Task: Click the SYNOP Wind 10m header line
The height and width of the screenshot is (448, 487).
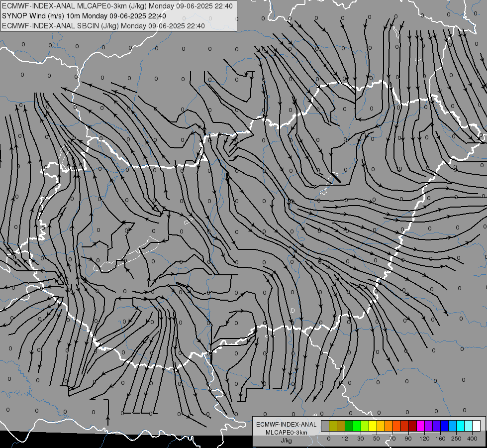Action: (x=84, y=16)
